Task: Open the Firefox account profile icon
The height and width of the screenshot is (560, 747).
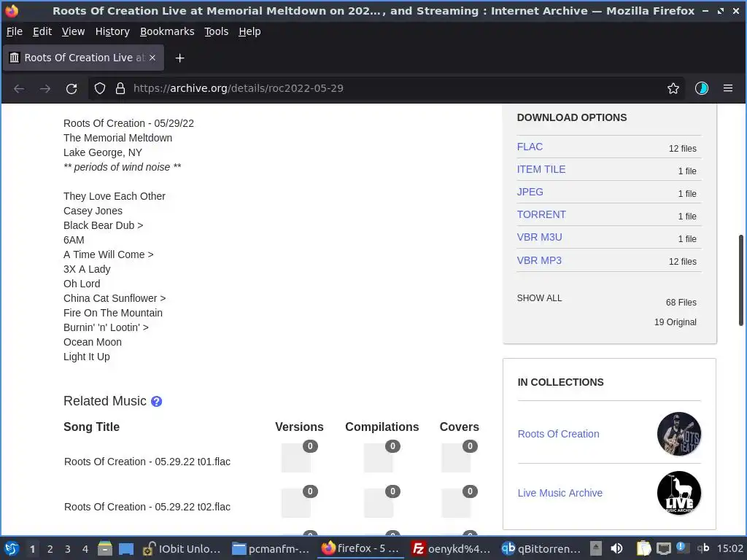Action: [x=701, y=88]
